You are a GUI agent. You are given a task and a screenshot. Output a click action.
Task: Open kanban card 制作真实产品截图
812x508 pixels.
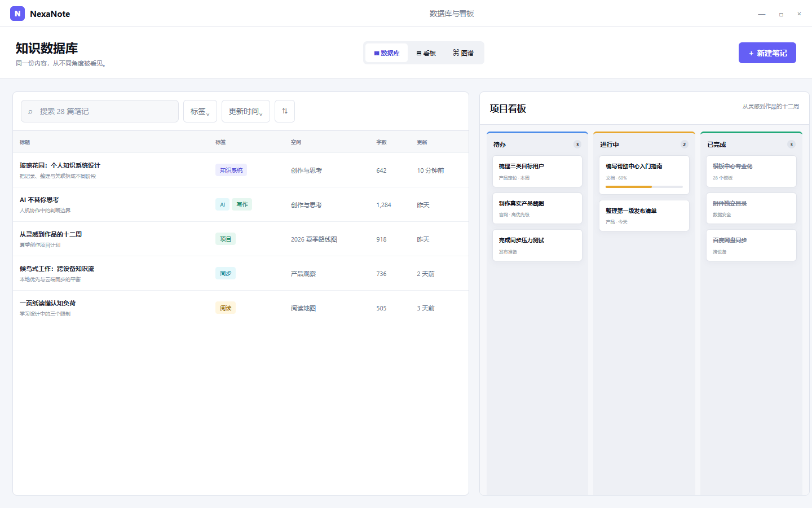coord(537,208)
